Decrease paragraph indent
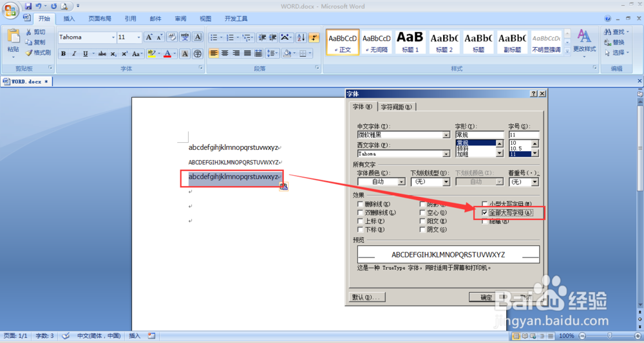644x343 pixels. click(x=263, y=38)
